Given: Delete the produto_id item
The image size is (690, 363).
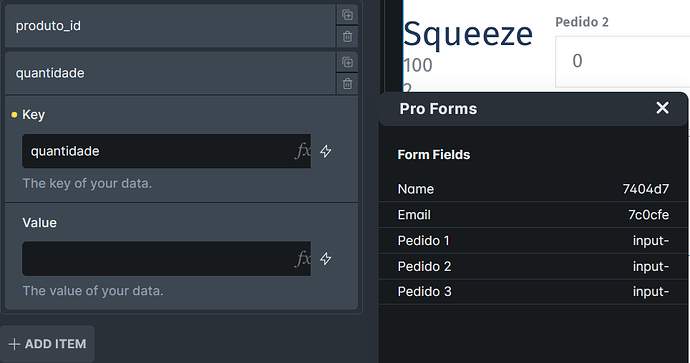Looking at the screenshot, I should [x=347, y=37].
